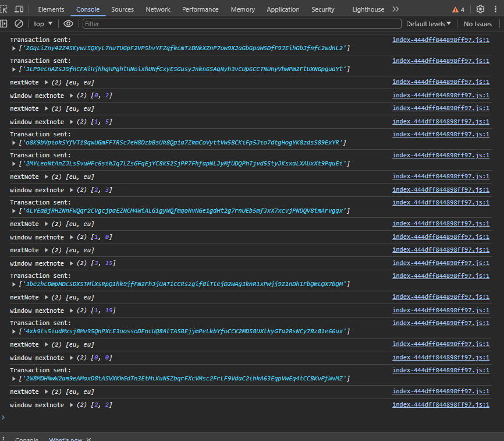This screenshot has width=504, height=441.
Task: Select the Console tab
Action: tap(88, 10)
